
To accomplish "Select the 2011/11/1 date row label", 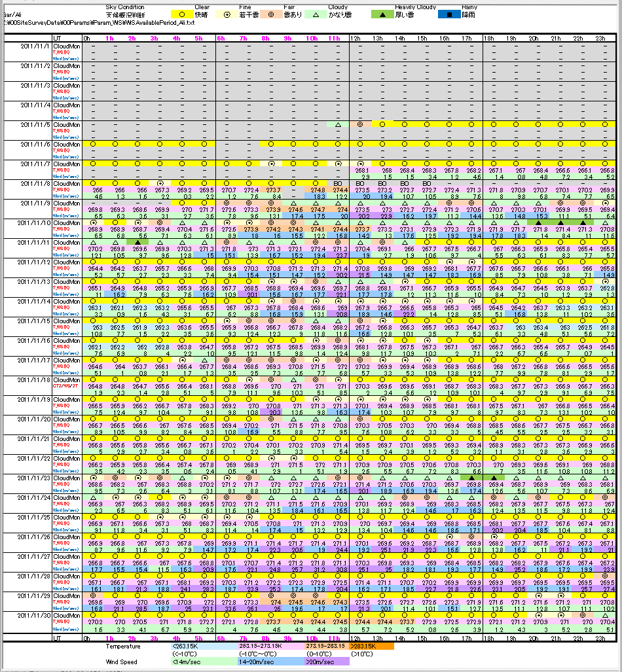I will point(35,46).
